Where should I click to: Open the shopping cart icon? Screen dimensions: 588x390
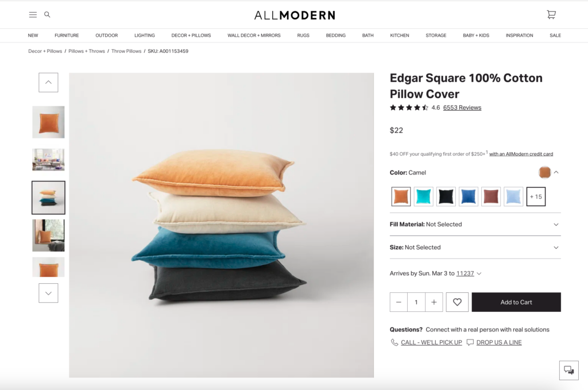(551, 14)
